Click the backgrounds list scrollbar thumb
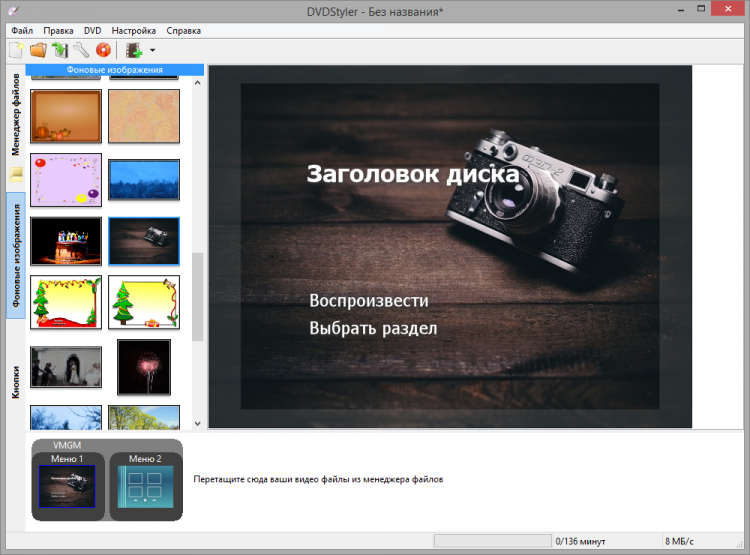Screen dimensions: 750x555 point(198,297)
